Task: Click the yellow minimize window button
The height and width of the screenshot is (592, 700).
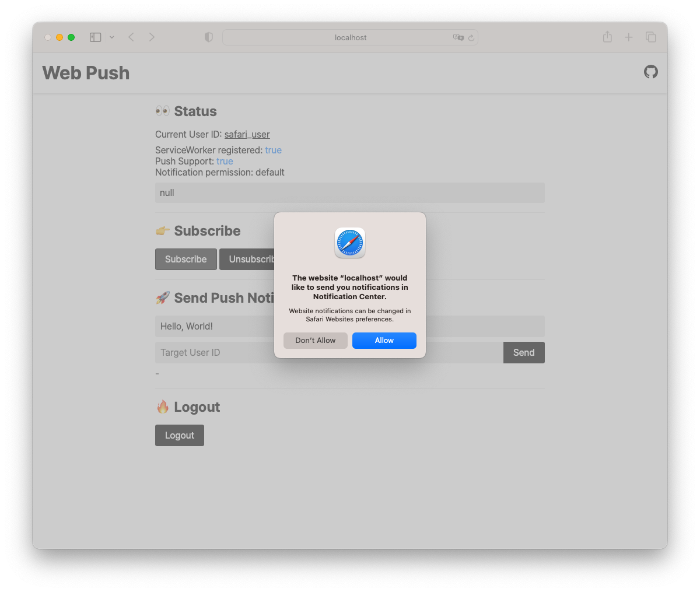Action: click(60, 37)
